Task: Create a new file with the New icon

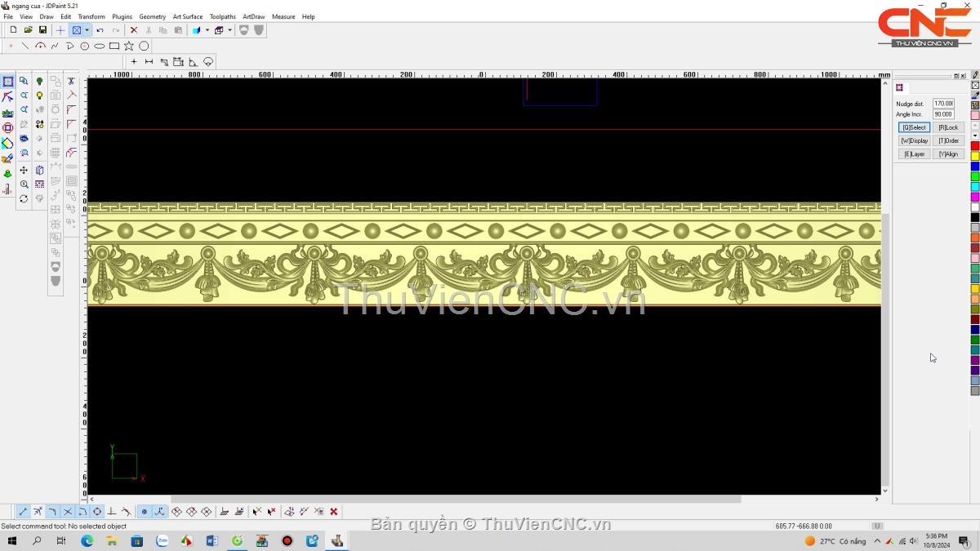Action: [13, 30]
